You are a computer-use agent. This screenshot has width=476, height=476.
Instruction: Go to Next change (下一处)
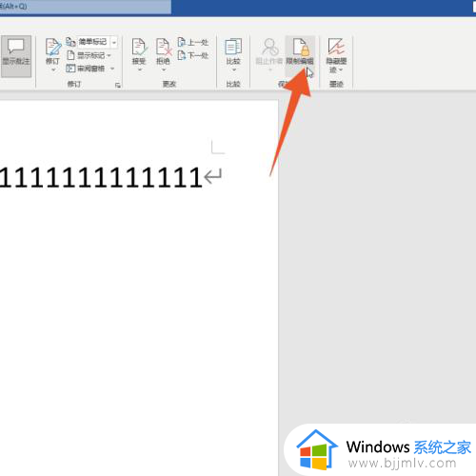pyautogui.click(x=193, y=55)
